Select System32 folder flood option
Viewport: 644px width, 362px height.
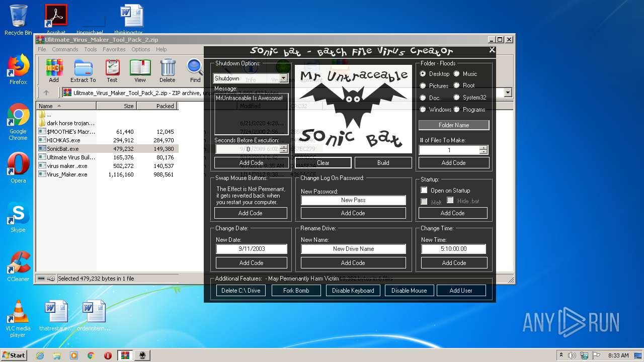click(457, 98)
